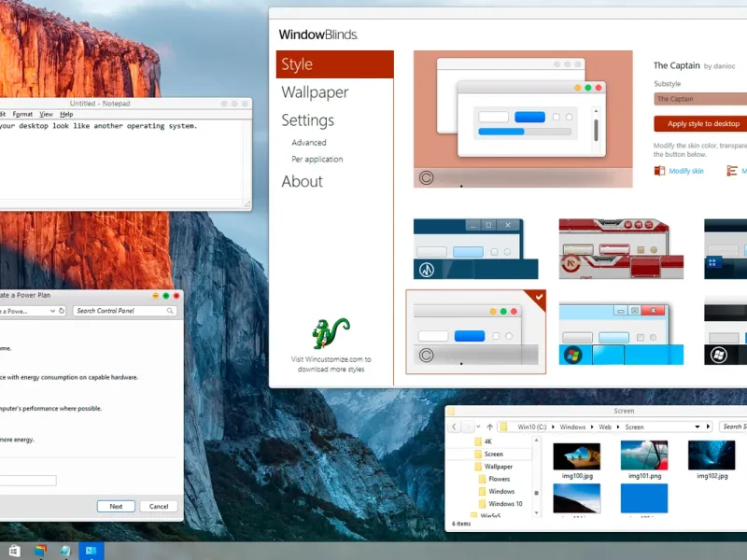Open the Substyle dropdown showing The Captain
This screenshot has width=747, height=560.
pyautogui.click(x=700, y=99)
